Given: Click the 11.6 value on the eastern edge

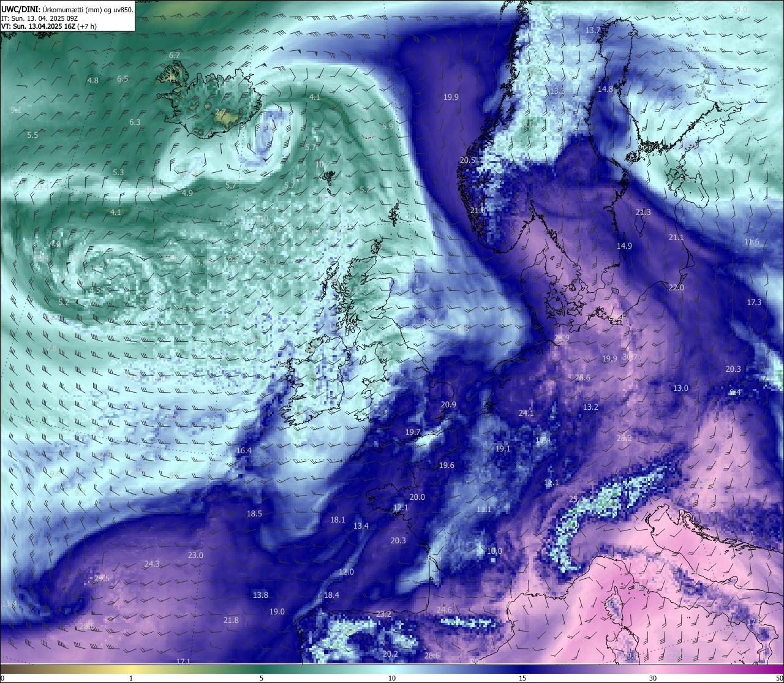Looking at the screenshot, I should (x=752, y=241).
